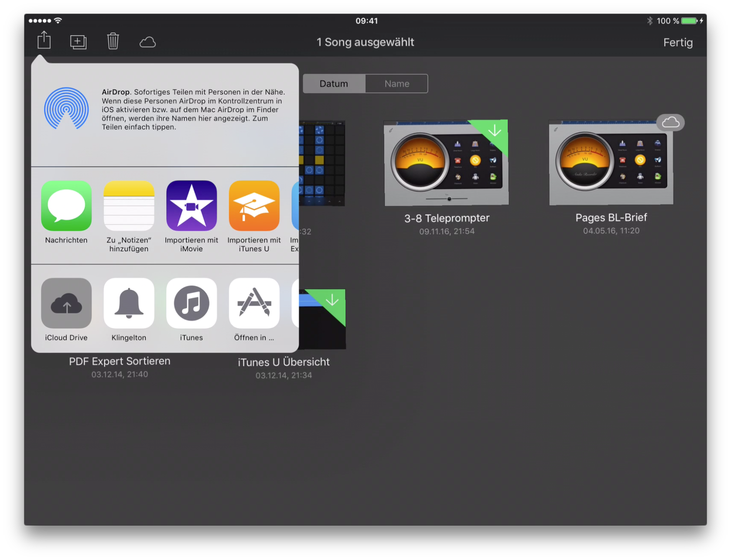Choose Zu Notizen hinzufügen
731x560 pixels.
click(x=129, y=206)
